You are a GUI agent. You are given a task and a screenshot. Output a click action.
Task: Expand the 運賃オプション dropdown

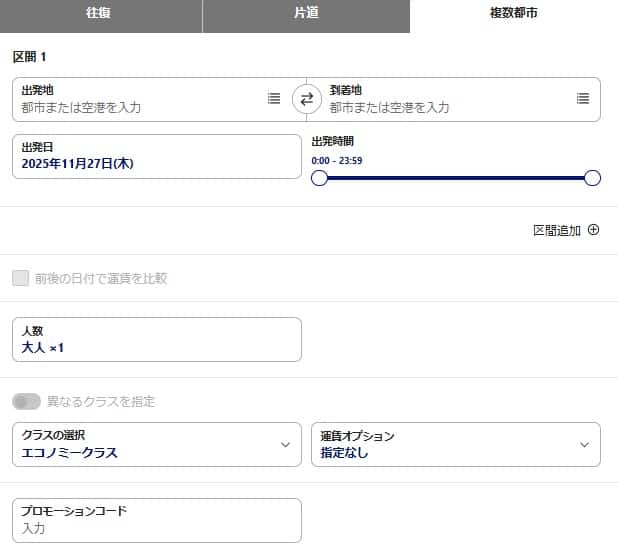[456, 445]
